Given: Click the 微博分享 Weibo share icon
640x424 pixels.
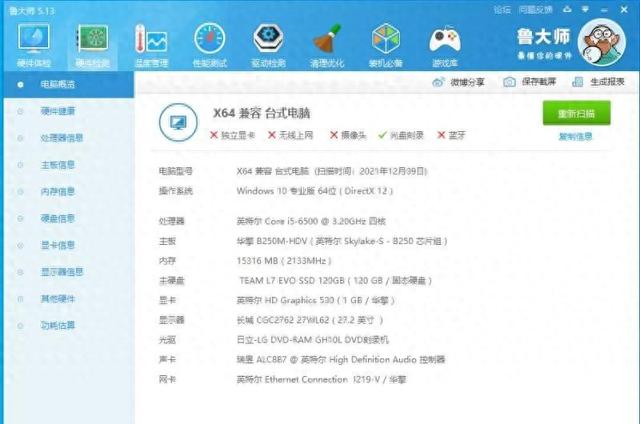Looking at the screenshot, I should (438, 82).
